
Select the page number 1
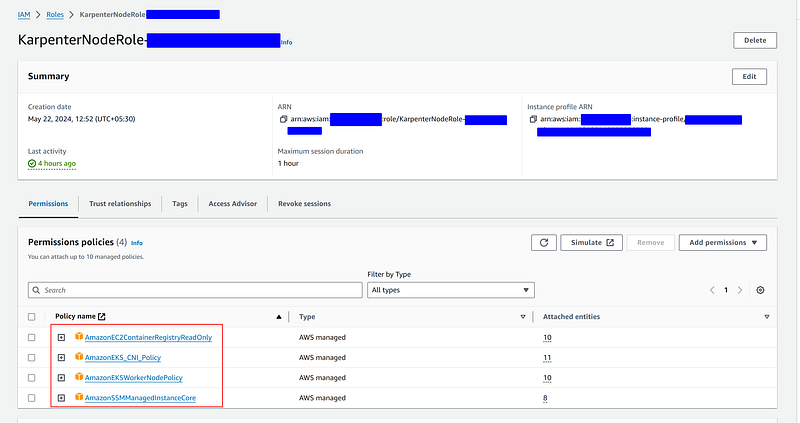[x=726, y=290]
